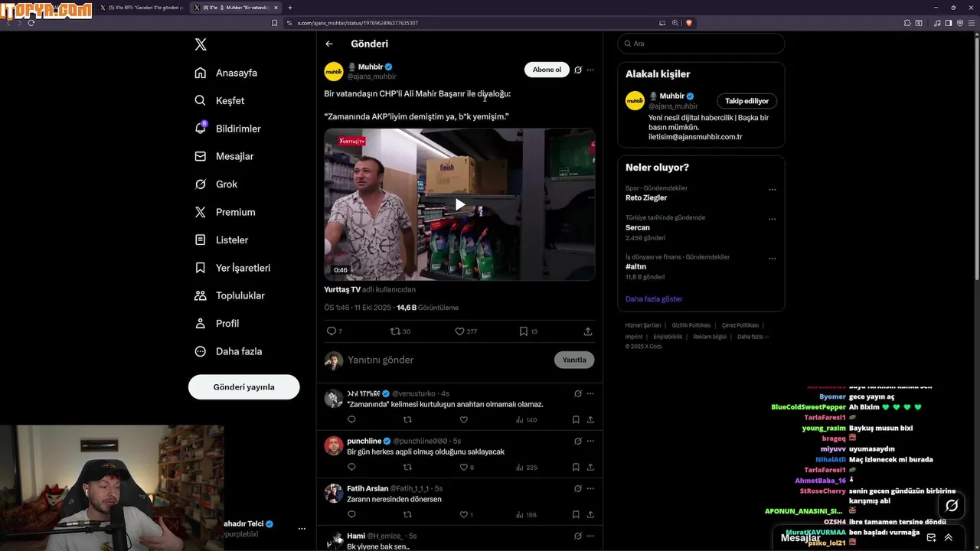980x551 pixels.
Task: Click the browser address bar URL
Action: [x=358, y=23]
